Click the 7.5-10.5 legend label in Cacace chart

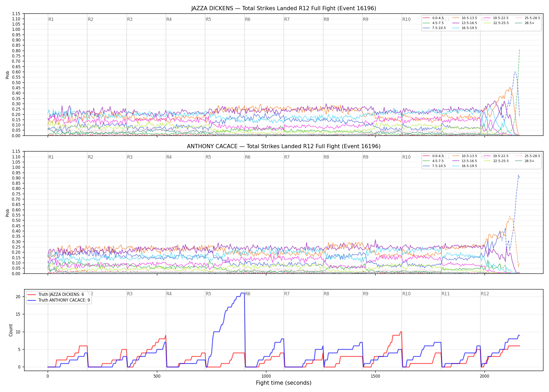pyautogui.click(x=439, y=166)
